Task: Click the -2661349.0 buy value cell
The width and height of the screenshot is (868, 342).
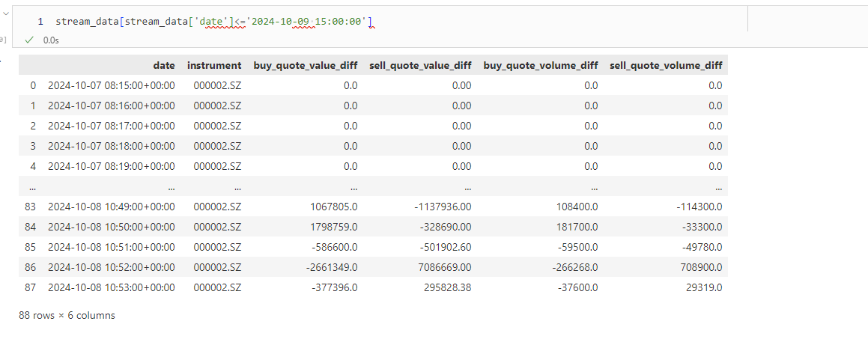Action: (x=332, y=267)
